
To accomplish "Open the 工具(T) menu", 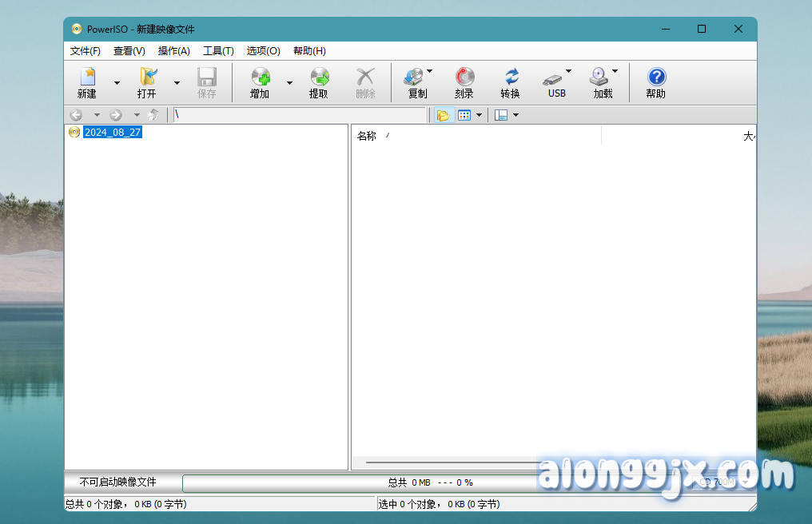I will pos(218,51).
